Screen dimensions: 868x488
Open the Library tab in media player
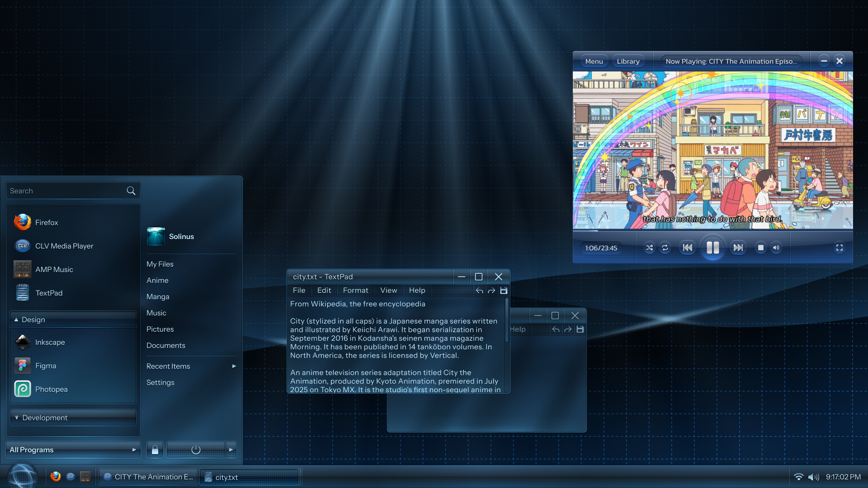[x=628, y=61]
